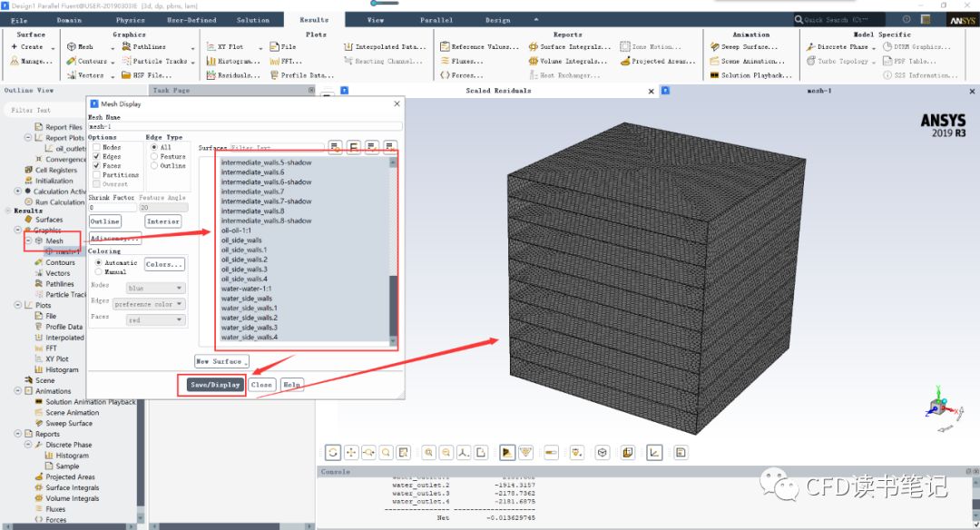The width and height of the screenshot is (980, 530).
Task: Click the save picture icon in graphics toolbar
Action: coord(681,452)
